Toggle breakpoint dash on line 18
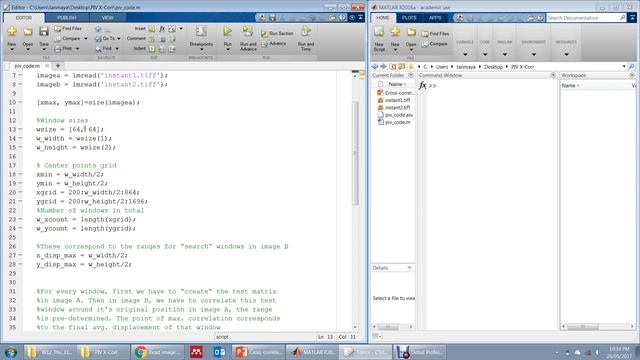 tap(20, 174)
